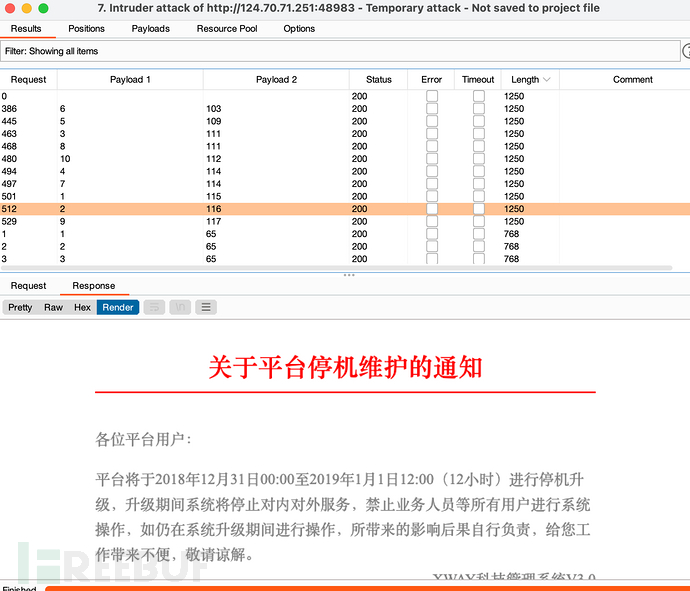Select highlighted request row 512
This screenshot has height=591, width=690.
(x=345, y=209)
